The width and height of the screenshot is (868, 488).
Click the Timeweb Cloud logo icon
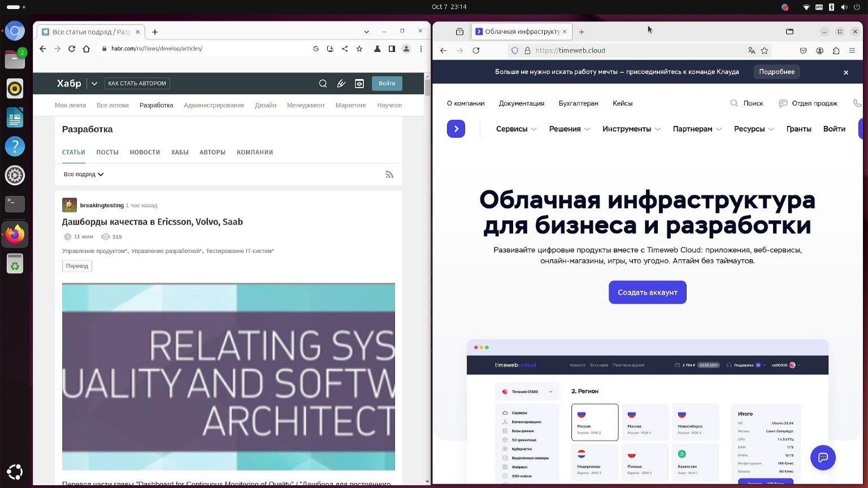coord(456,129)
